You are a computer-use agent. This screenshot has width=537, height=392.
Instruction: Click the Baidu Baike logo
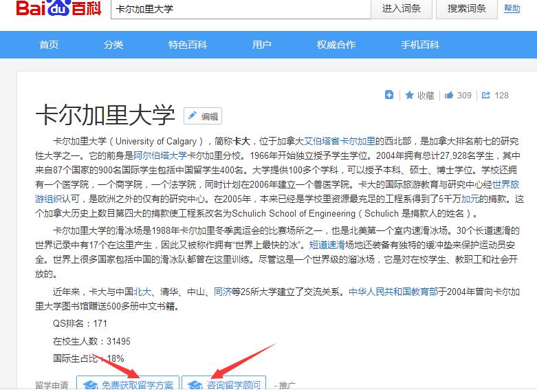[58, 8]
